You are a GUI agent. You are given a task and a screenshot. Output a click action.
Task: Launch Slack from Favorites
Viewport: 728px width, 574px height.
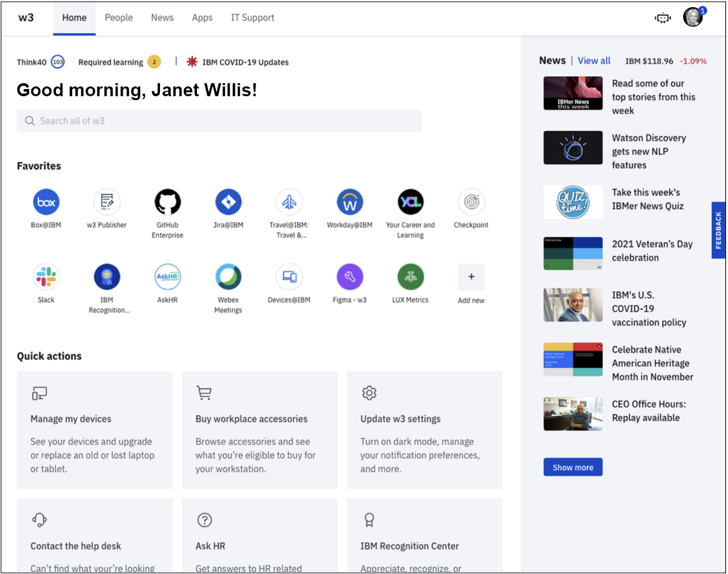[46, 277]
